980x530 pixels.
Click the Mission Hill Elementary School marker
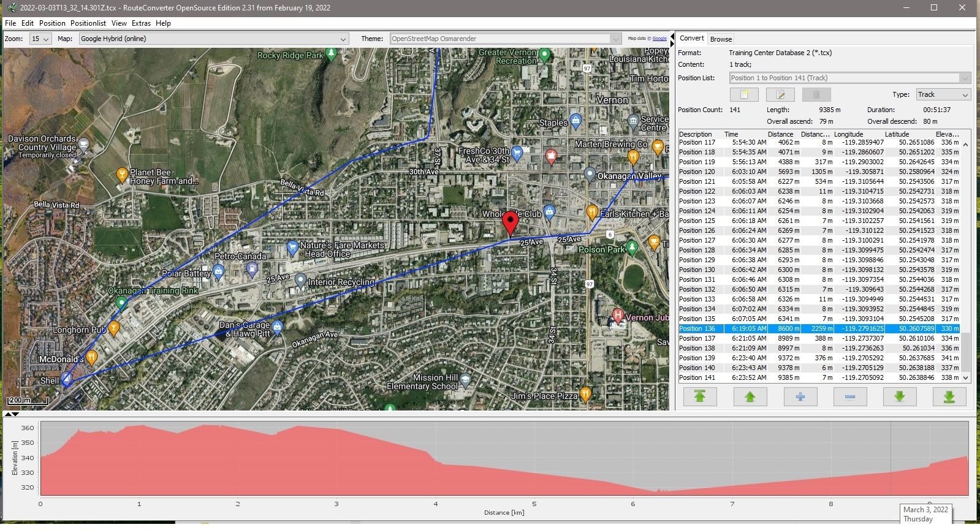(465, 380)
